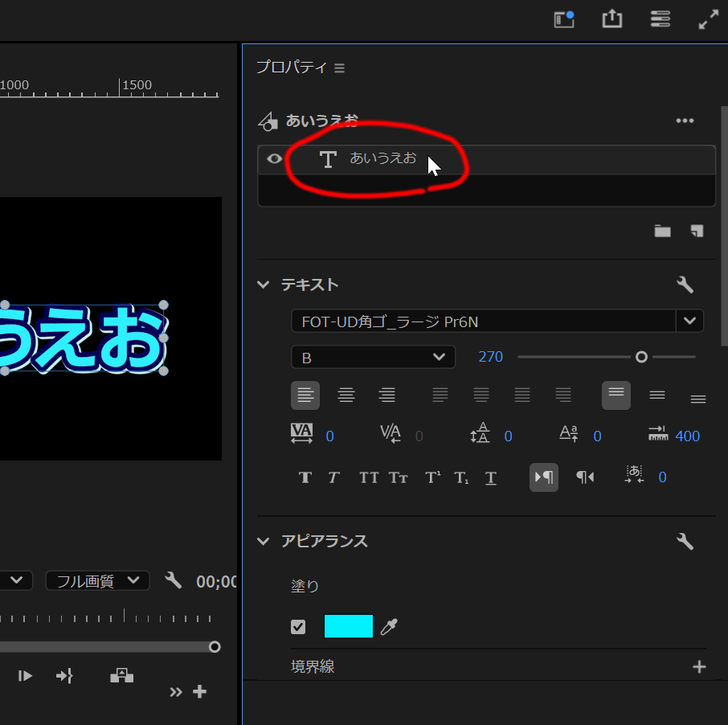Click the tracking value next to VA icon
The image size is (728, 725).
(329, 436)
